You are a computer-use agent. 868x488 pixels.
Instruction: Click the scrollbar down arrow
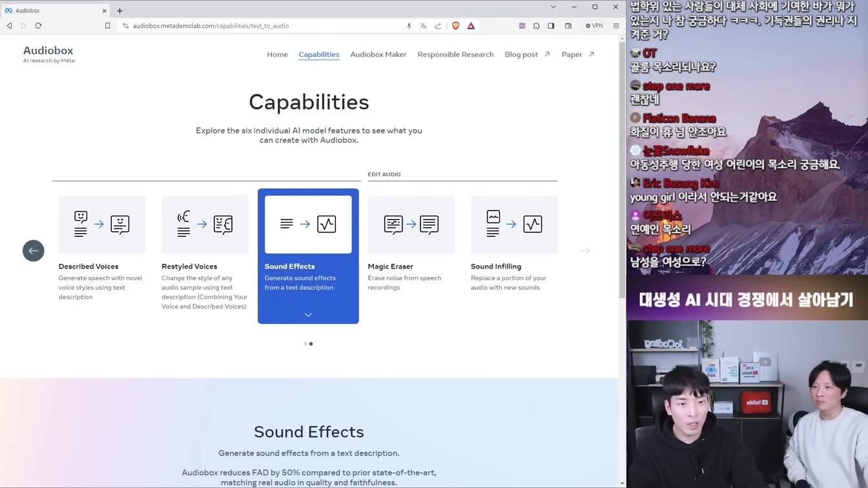coord(623,483)
